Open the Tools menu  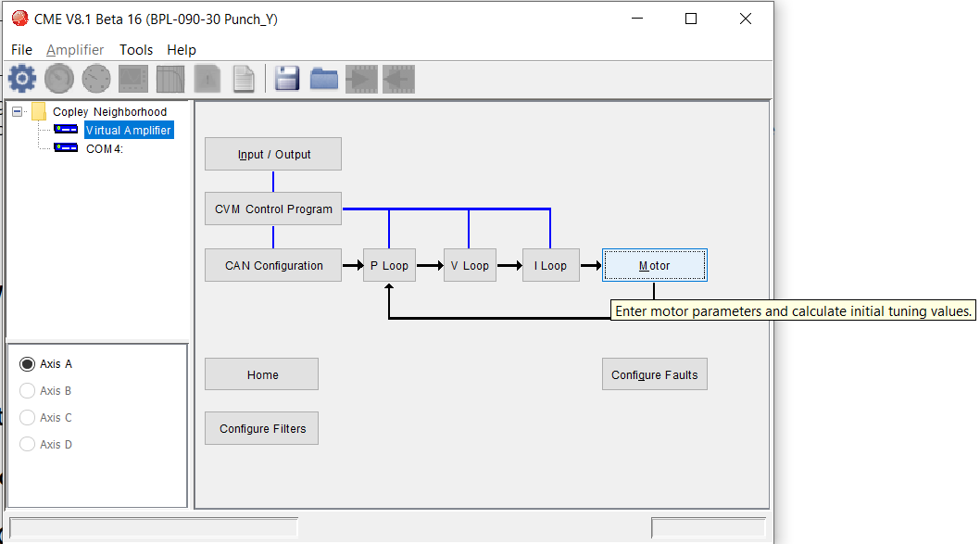point(136,50)
